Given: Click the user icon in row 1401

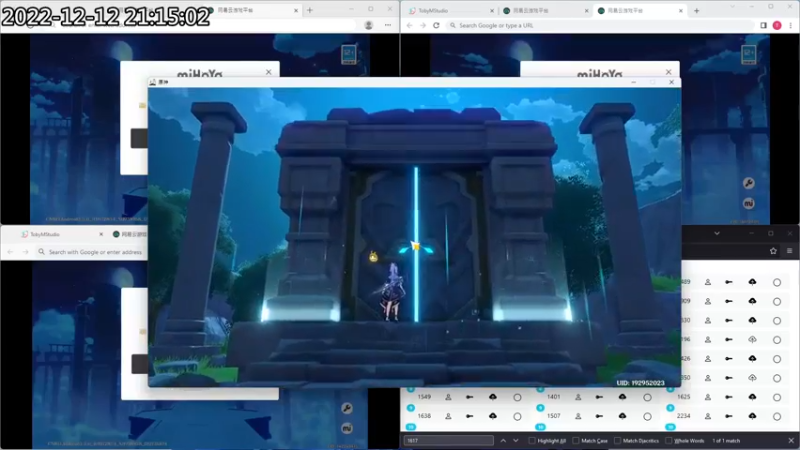Looking at the screenshot, I should pyautogui.click(x=578, y=397).
